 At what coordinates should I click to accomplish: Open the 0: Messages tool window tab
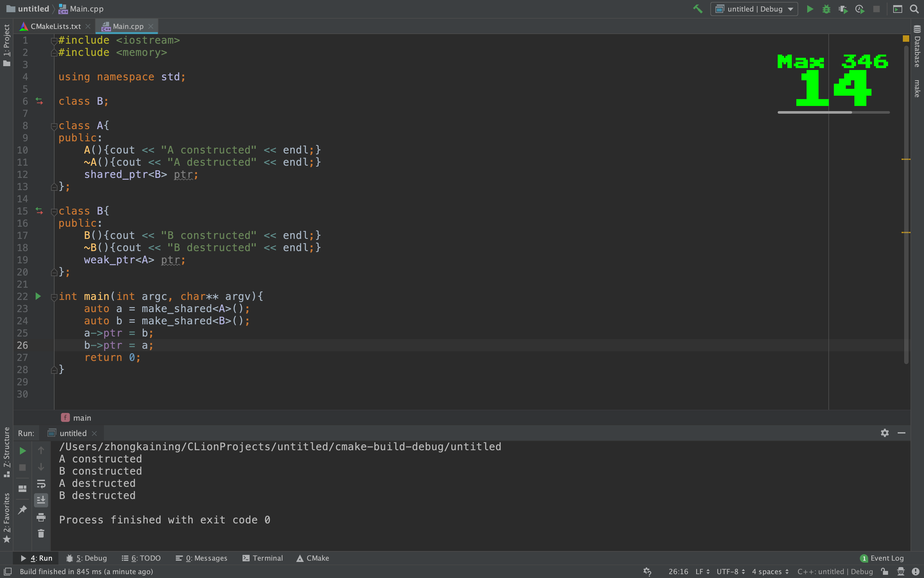[x=201, y=558]
